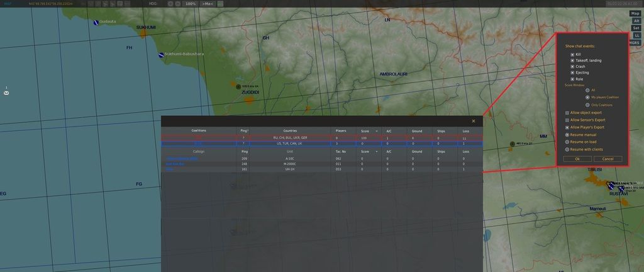Open the 100% zoom level control
Screen dimensions: 644x272
point(189,4)
